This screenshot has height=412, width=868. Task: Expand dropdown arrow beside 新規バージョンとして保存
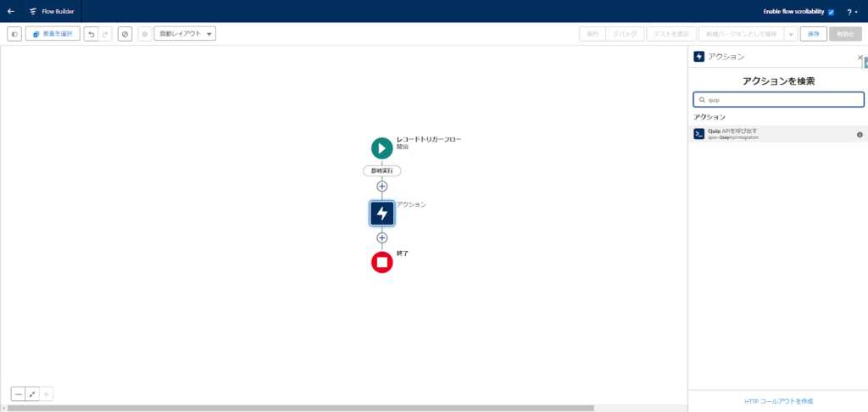coord(790,34)
